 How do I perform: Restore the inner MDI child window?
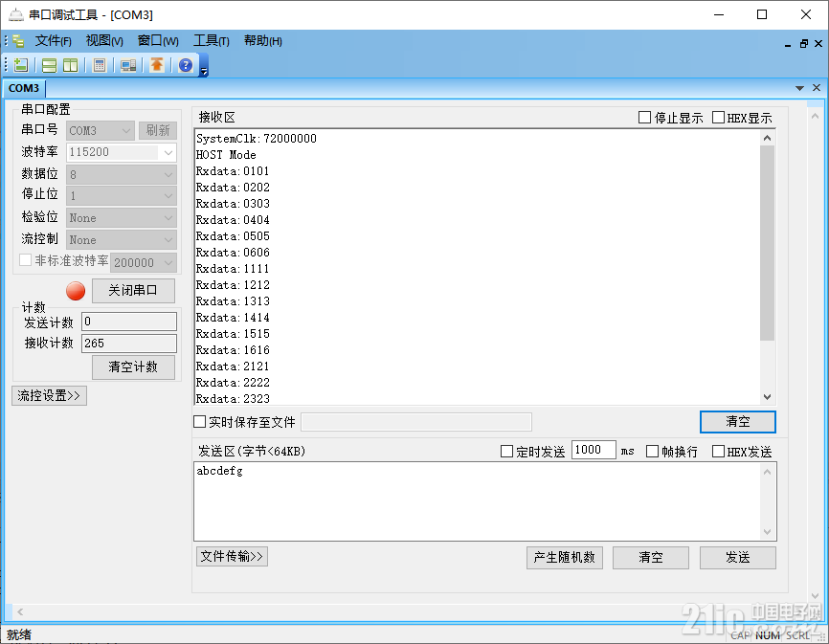pos(803,44)
